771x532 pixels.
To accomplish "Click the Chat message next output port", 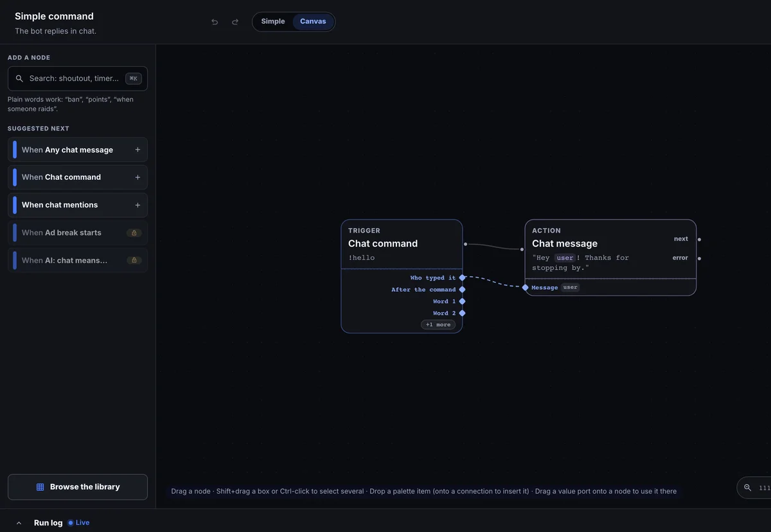I will [x=699, y=239].
